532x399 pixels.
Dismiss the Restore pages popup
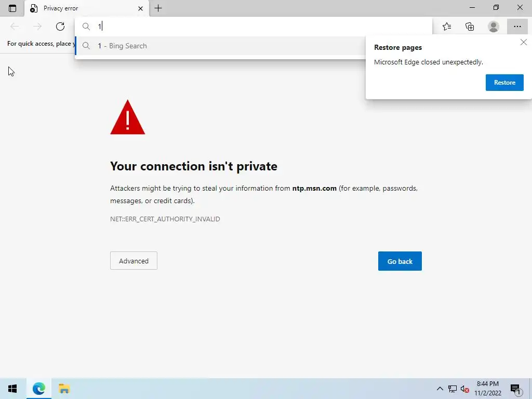[x=524, y=42]
